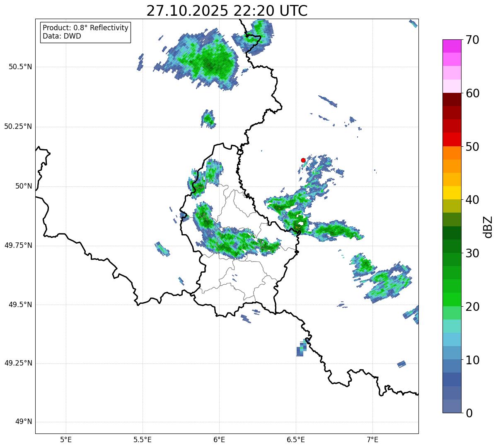Viewport: 498px width, 448px height.
Task: Pick the orange swatch just below 50
Action: coord(452,153)
